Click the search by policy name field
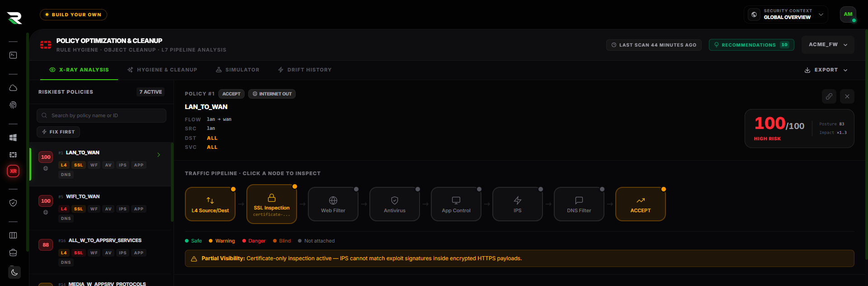868x286 pixels. coord(101,115)
